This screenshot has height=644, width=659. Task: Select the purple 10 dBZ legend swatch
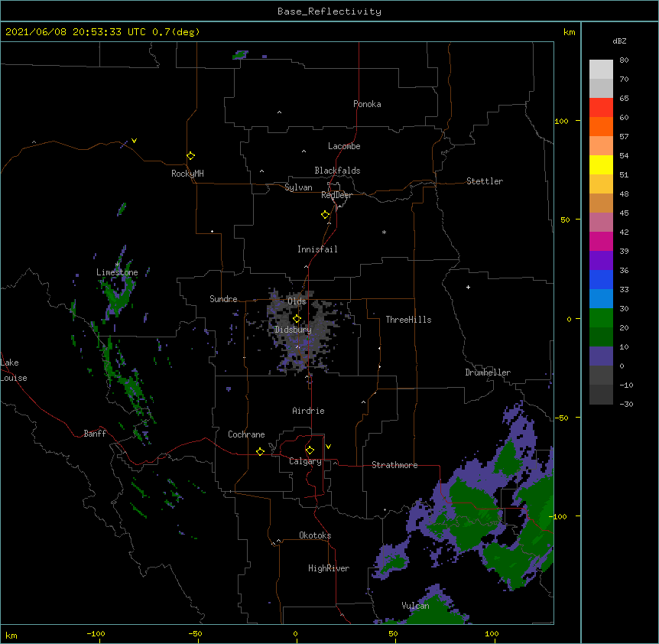pyautogui.click(x=601, y=356)
